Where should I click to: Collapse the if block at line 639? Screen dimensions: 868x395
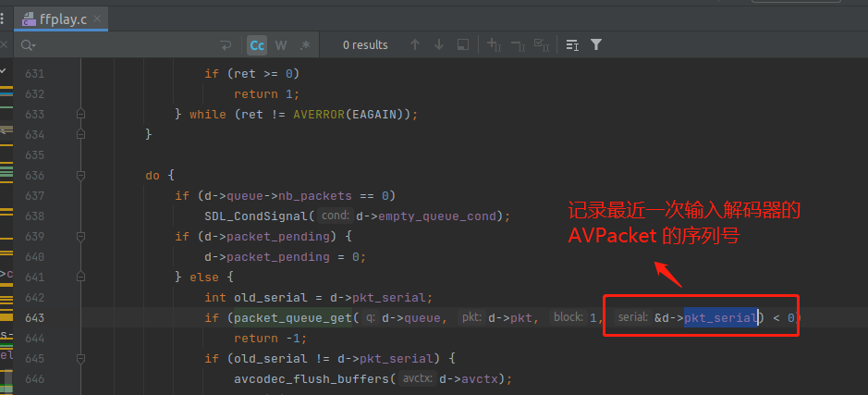81,236
